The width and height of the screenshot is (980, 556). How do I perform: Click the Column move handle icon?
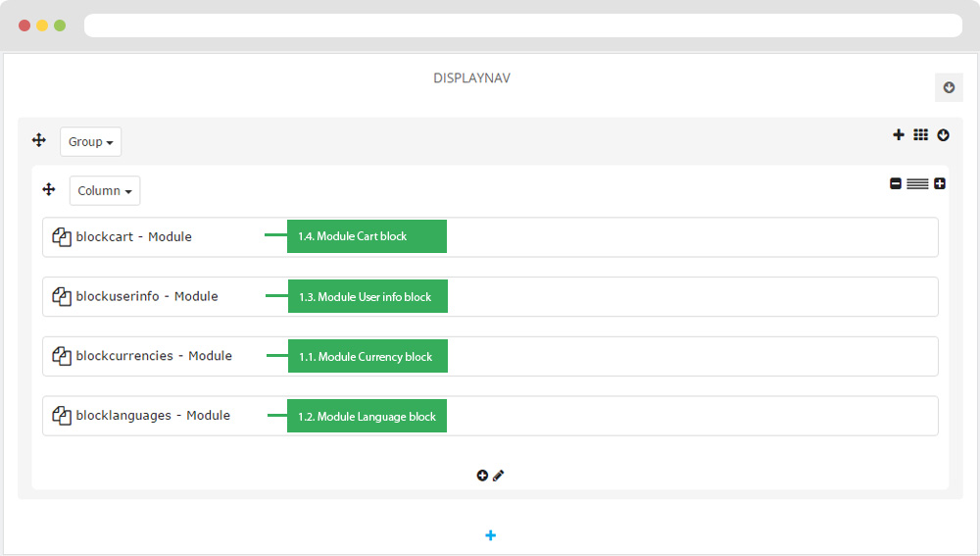point(49,189)
